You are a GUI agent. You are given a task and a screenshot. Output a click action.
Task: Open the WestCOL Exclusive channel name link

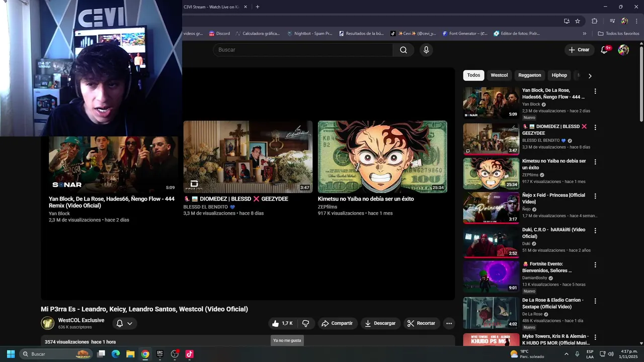81,320
